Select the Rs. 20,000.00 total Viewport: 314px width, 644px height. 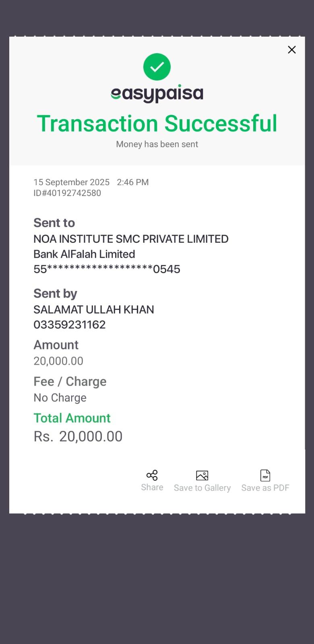coord(78,437)
